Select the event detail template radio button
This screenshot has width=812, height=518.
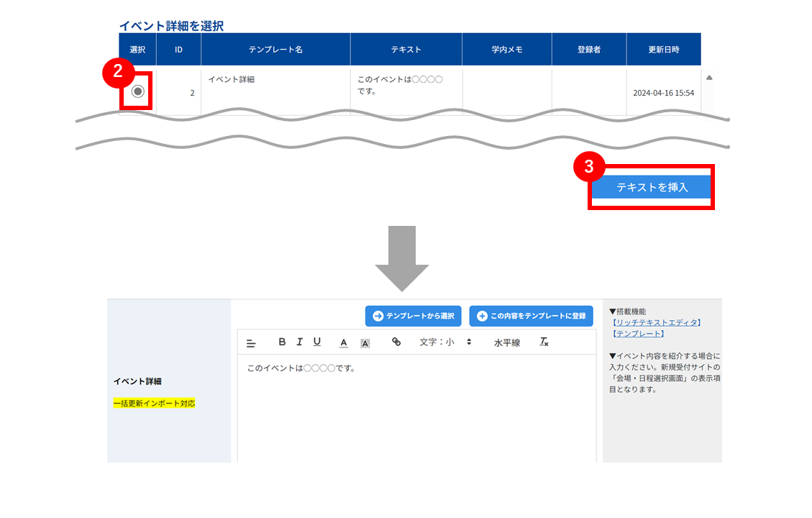(137, 91)
